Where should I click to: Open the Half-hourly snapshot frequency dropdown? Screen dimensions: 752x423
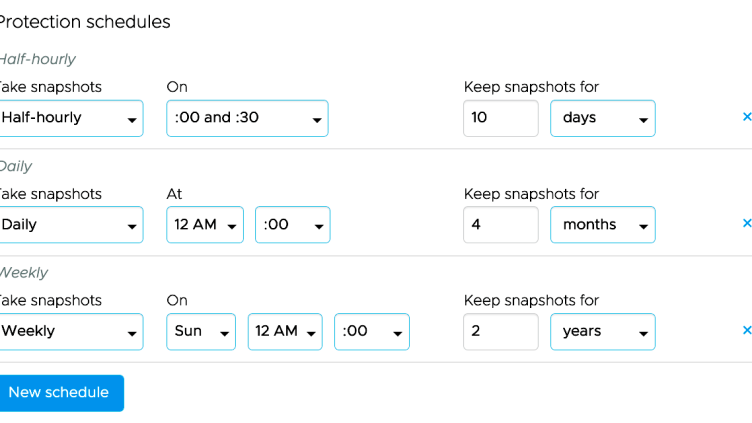point(70,118)
